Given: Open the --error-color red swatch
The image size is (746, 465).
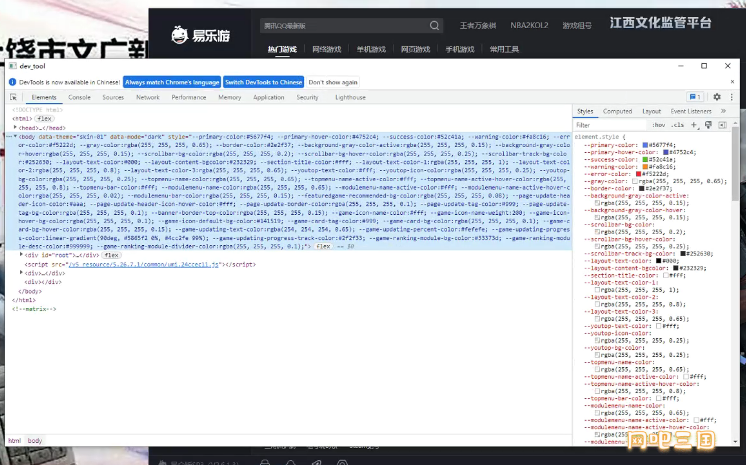Looking at the screenshot, I should pyautogui.click(x=638, y=174).
